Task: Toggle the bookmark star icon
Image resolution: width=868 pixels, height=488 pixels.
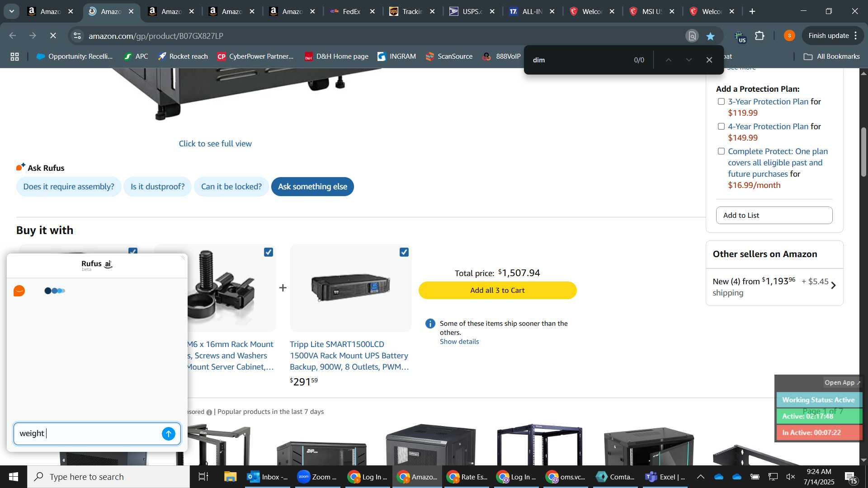Action: (711, 36)
